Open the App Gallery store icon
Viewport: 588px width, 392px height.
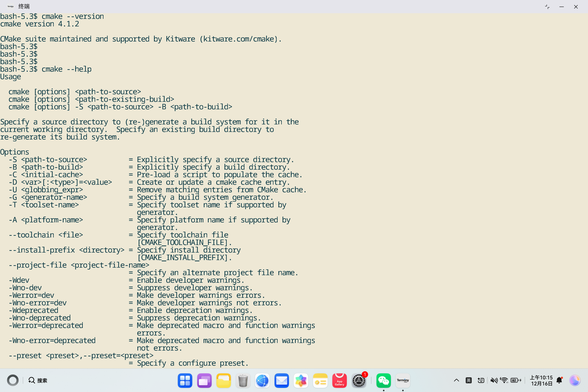pos(339,381)
